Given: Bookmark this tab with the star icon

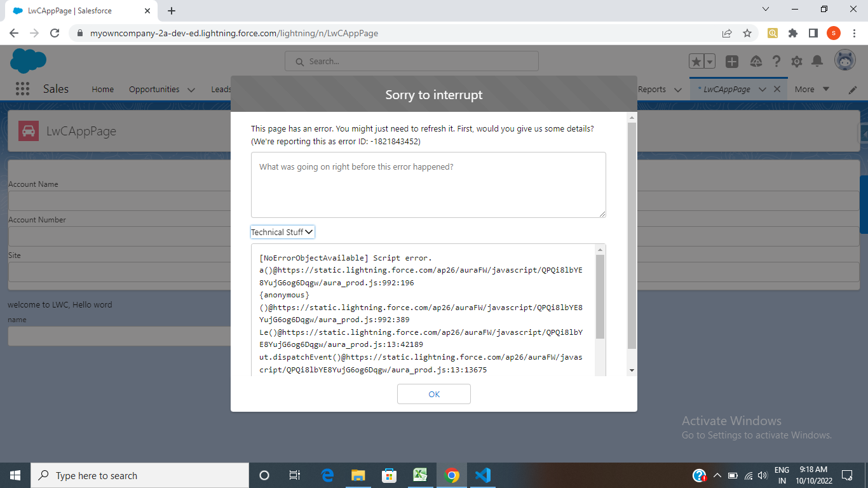Looking at the screenshot, I should [x=747, y=33].
